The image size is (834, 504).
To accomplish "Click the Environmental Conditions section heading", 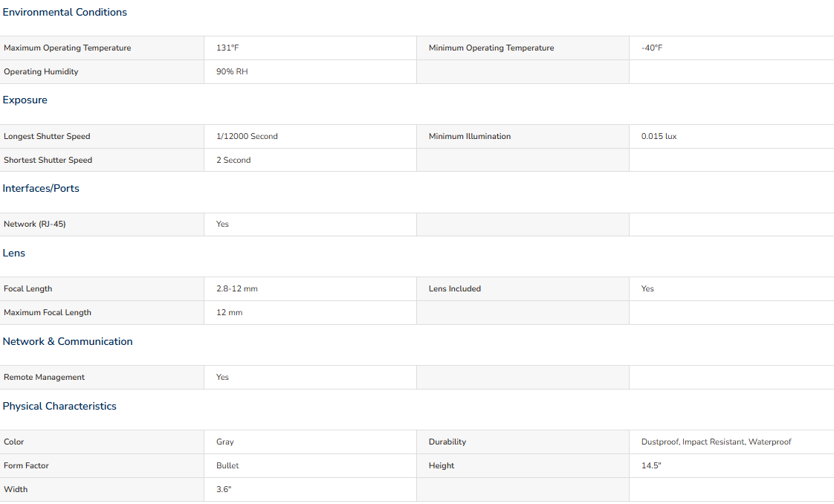I will tap(65, 12).
